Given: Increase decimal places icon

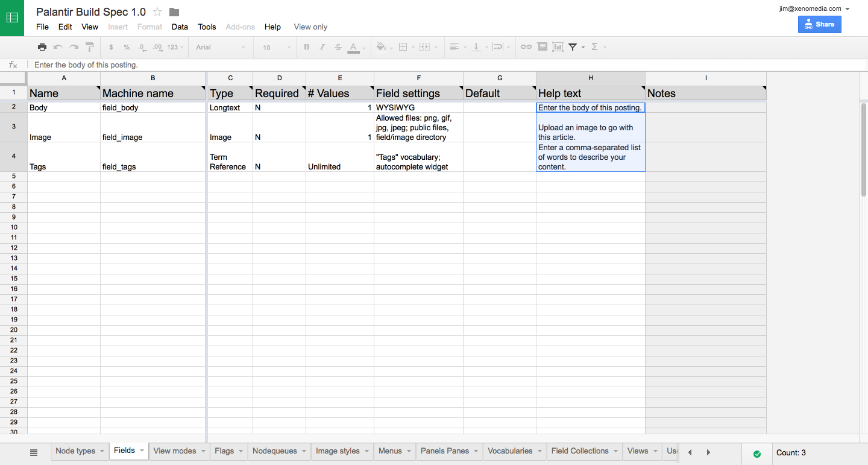Looking at the screenshot, I should click(158, 47).
